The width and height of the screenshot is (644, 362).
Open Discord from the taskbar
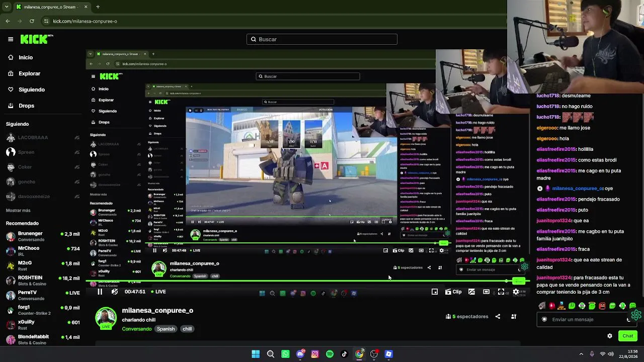[x=300, y=354]
